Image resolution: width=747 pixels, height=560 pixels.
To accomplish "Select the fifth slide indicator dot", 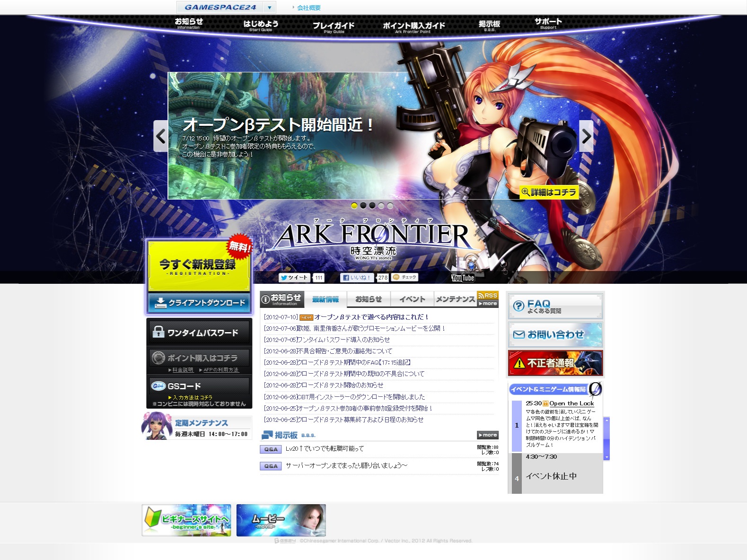I will tap(390, 206).
